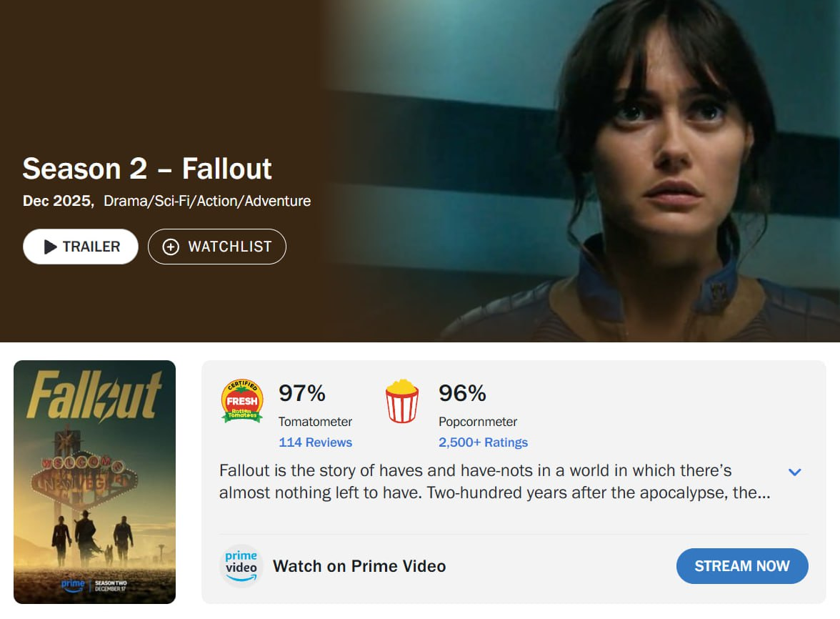Add Fallout Season 2 to WATCHLIST
840x619 pixels.
pyautogui.click(x=217, y=247)
